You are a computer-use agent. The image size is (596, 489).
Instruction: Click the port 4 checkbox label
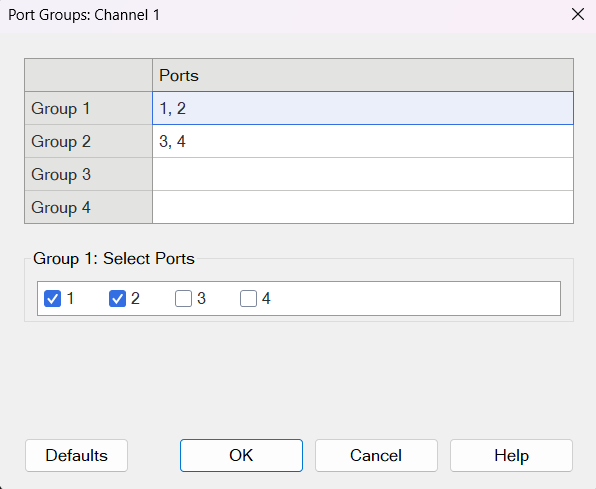pyautogui.click(x=266, y=298)
